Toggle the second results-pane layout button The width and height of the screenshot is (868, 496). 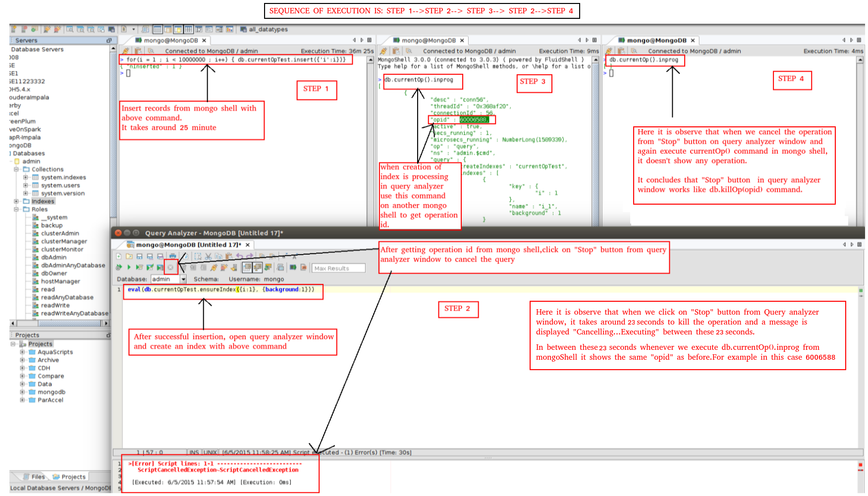pos(258,267)
